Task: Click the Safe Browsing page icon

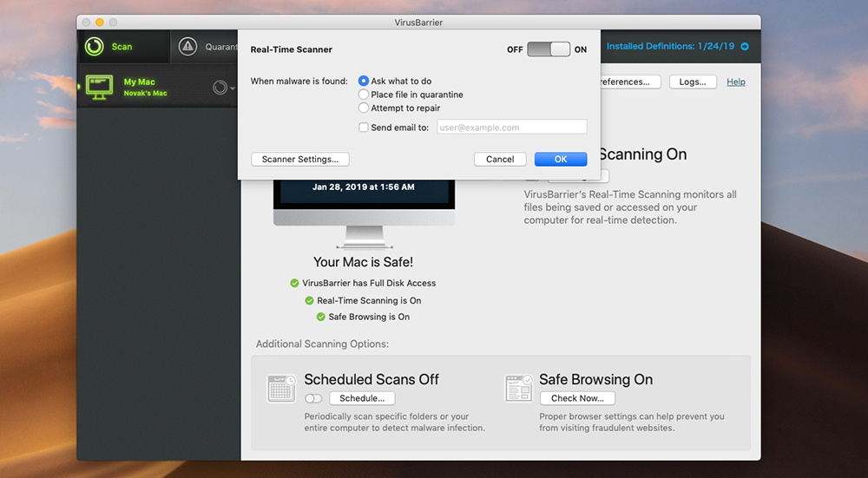Action: click(x=519, y=388)
